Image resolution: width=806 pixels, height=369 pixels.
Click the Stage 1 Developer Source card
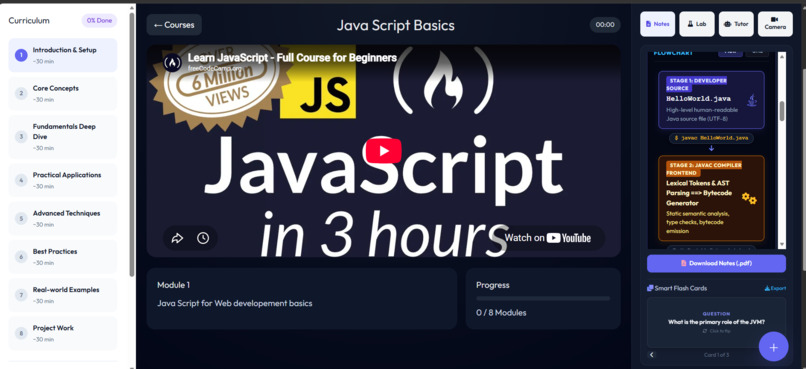(x=711, y=100)
